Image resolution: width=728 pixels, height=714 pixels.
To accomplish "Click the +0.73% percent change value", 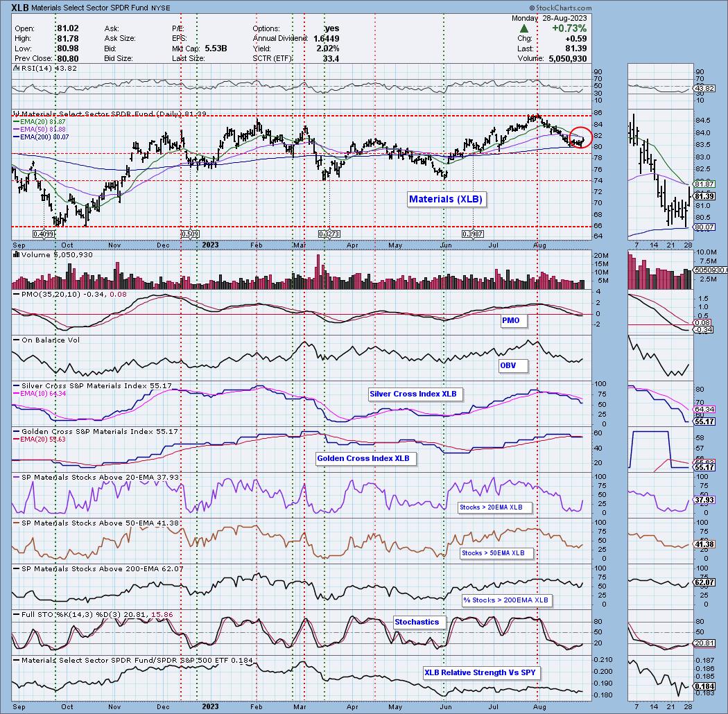I will click(569, 29).
